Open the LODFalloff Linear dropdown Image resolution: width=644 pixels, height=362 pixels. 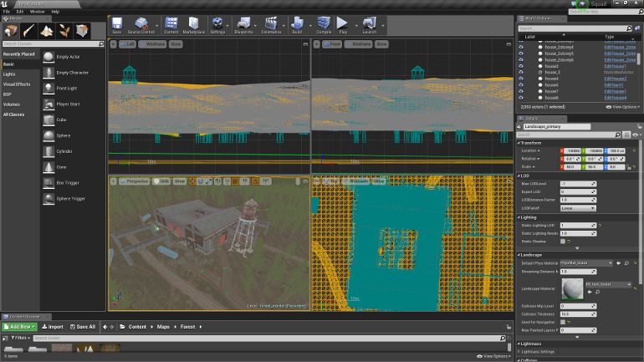pos(576,208)
